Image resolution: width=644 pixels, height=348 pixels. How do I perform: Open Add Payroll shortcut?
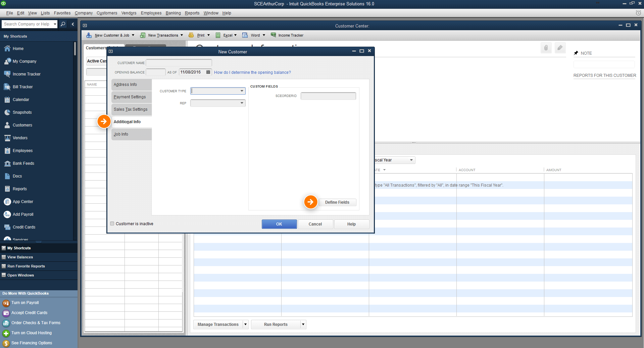click(23, 214)
